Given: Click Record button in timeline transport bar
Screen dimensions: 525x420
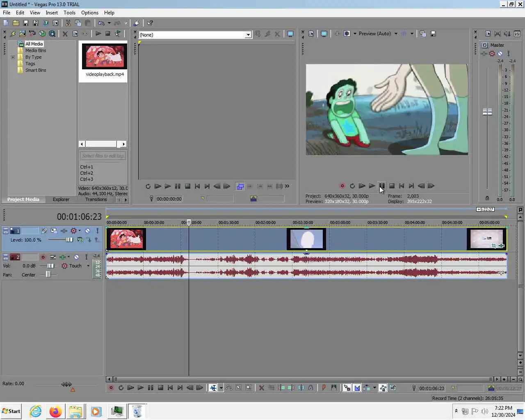Looking at the screenshot, I should tap(111, 388).
